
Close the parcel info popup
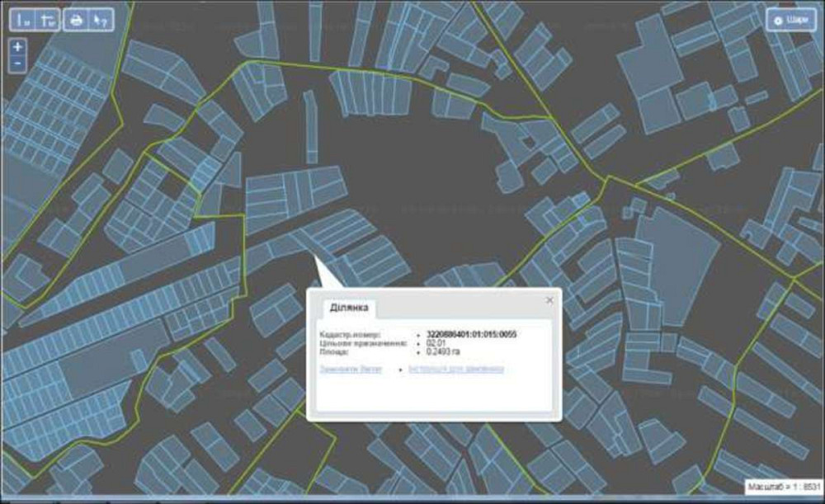(549, 300)
